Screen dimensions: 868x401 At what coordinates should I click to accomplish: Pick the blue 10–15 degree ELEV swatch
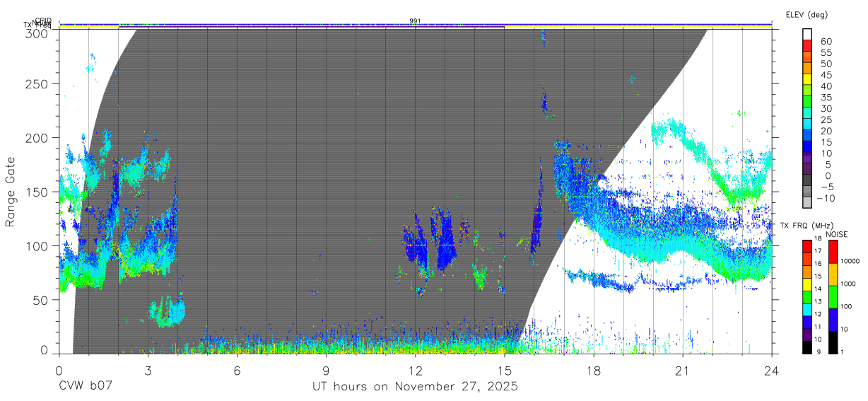808,147
